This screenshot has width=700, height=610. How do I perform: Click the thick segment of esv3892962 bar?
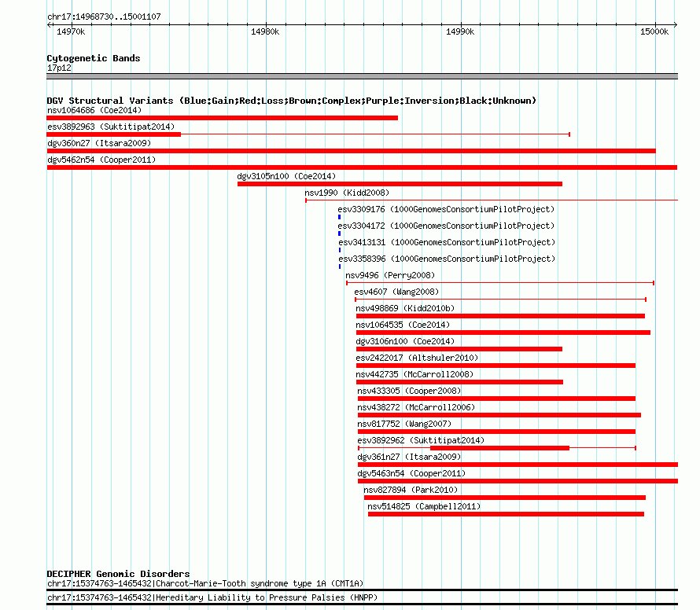[500, 449]
